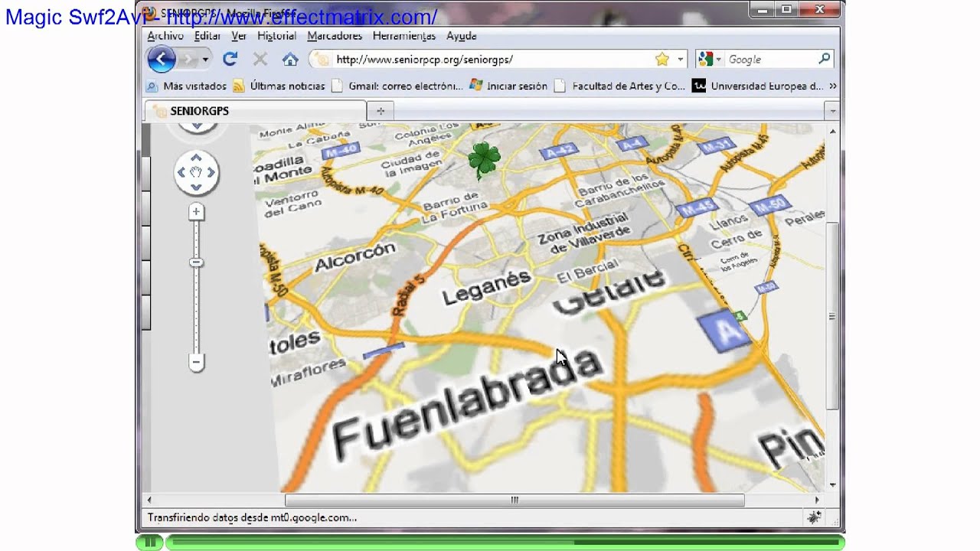Go to the Home page icon
The height and width of the screenshot is (551, 980).
289,59
